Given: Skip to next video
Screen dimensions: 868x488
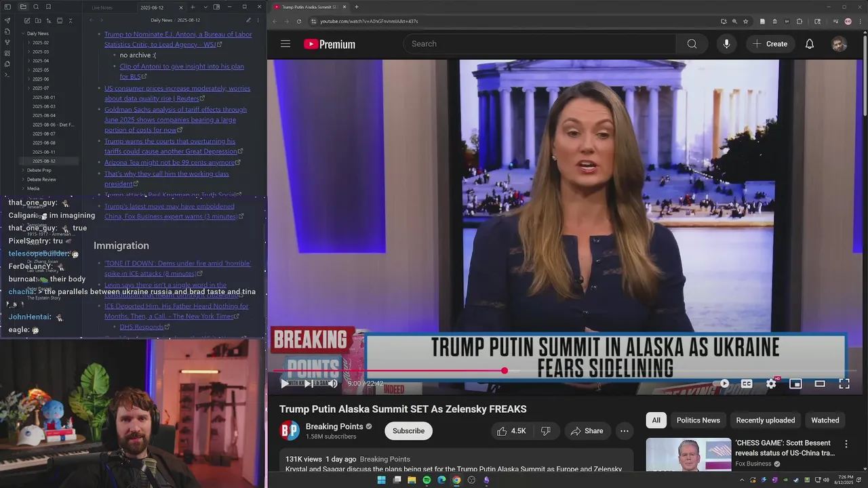Looking at the screenshot, I should pos(309,384).
